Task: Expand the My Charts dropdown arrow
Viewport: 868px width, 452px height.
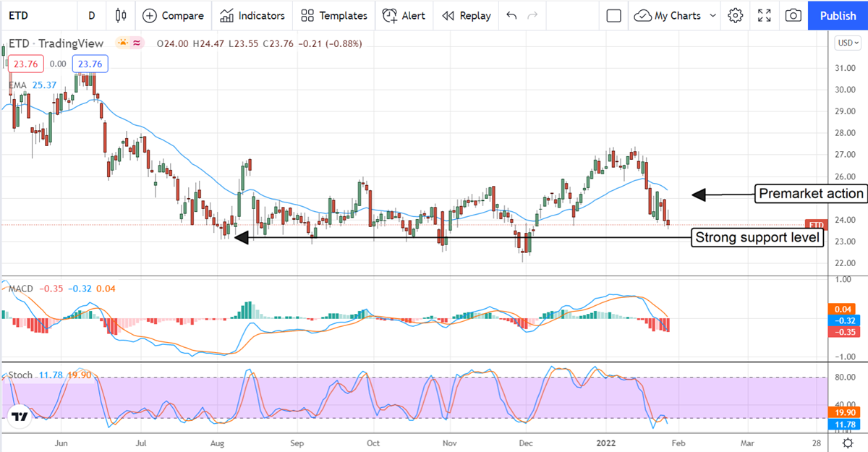Action: click(713, 15)
